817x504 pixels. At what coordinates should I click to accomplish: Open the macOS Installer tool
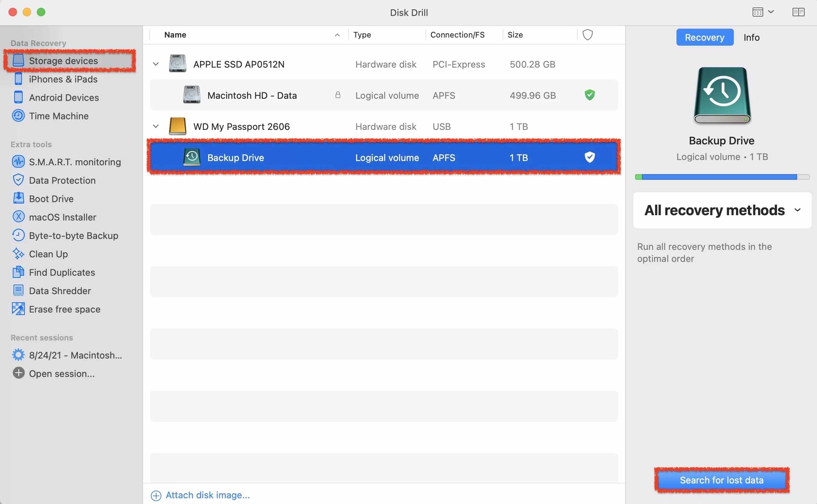pyautogui.click(x=55, y=217)
